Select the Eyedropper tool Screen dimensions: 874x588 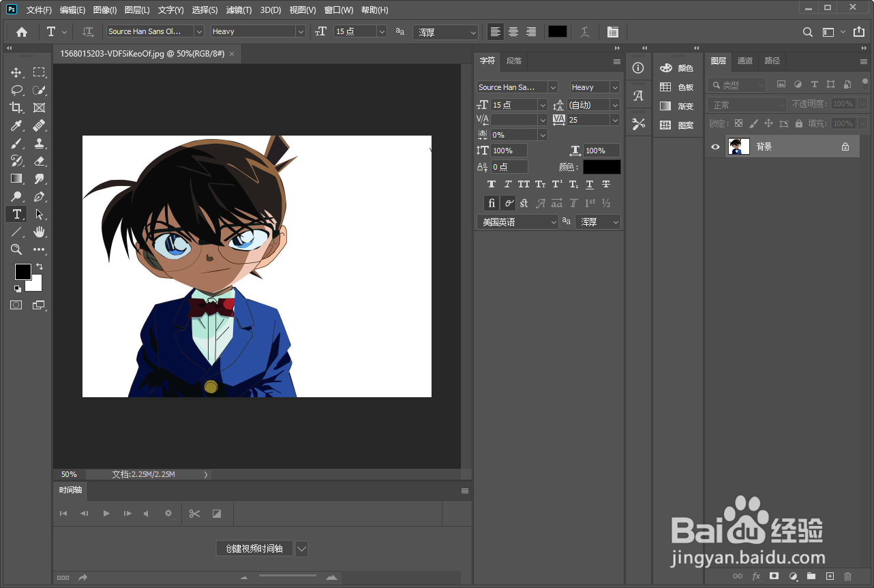click(16, 125)
